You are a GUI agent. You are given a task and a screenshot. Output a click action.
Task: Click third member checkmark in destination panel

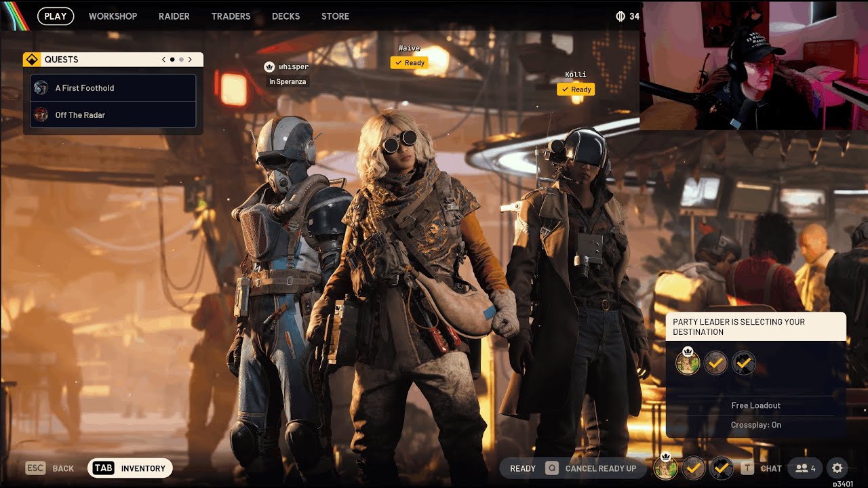[x=744, y=363]
